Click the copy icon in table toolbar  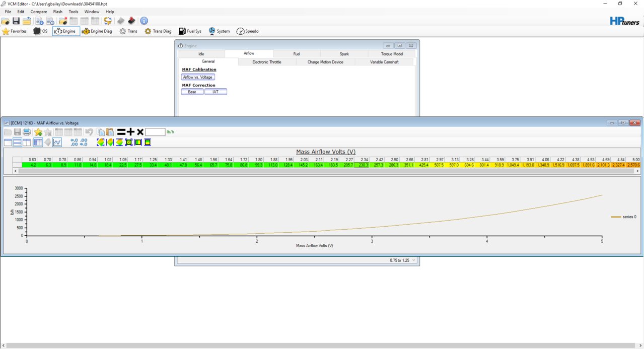[100, 132]
